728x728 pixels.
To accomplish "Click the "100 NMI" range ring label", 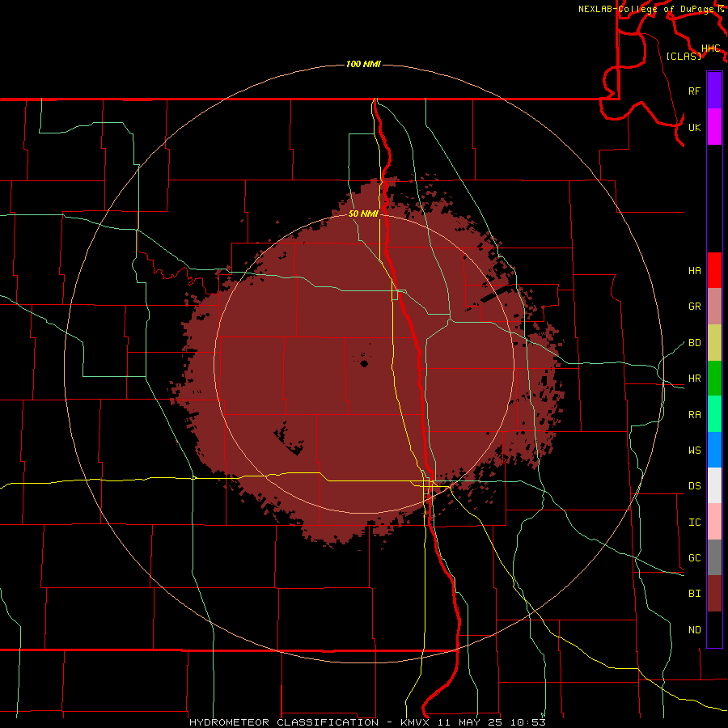I will (363, 64).
